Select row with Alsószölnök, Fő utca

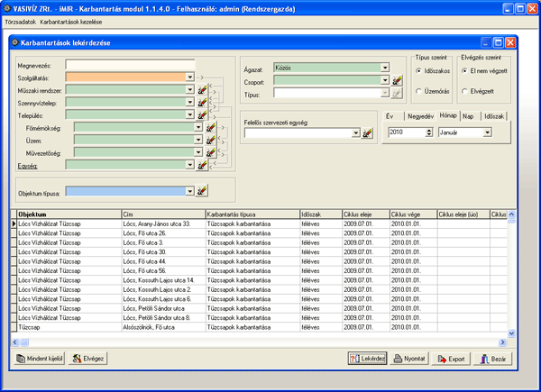pos(259,327)
